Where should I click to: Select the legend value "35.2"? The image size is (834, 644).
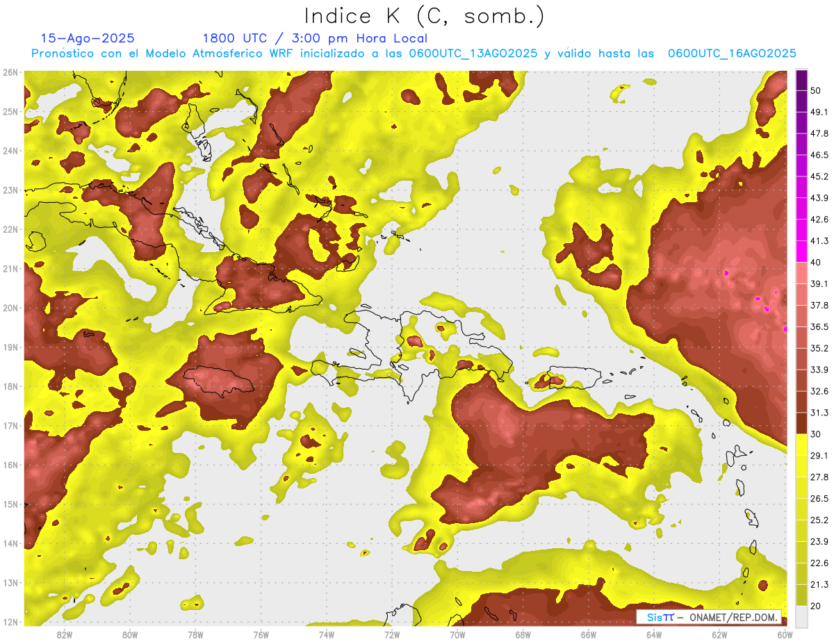click(819, 348)
